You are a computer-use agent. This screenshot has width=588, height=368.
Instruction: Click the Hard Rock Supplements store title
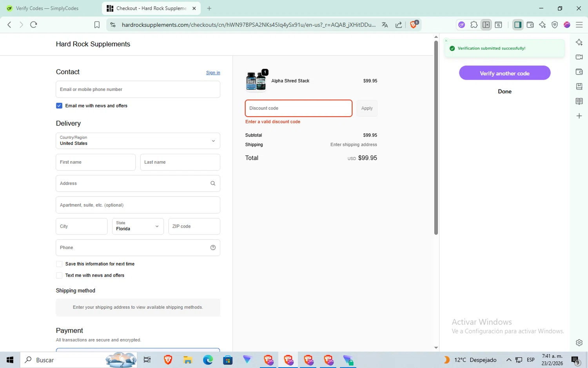(x=93, y=44)
